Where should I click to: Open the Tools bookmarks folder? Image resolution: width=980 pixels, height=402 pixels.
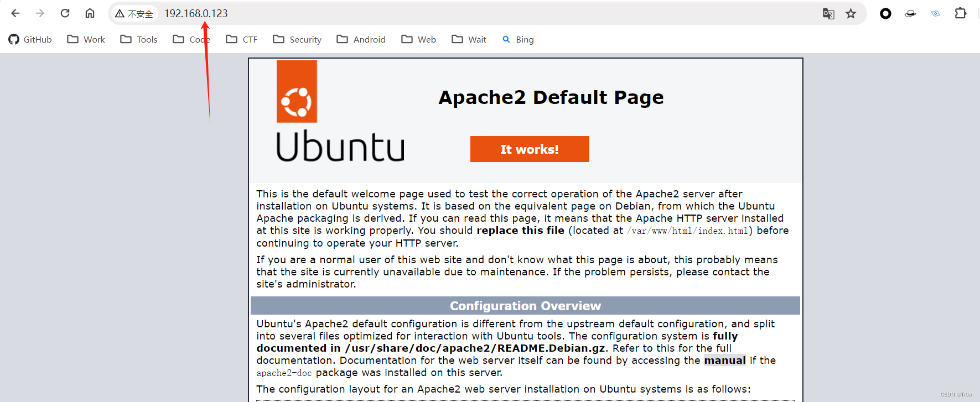[139, 39]
